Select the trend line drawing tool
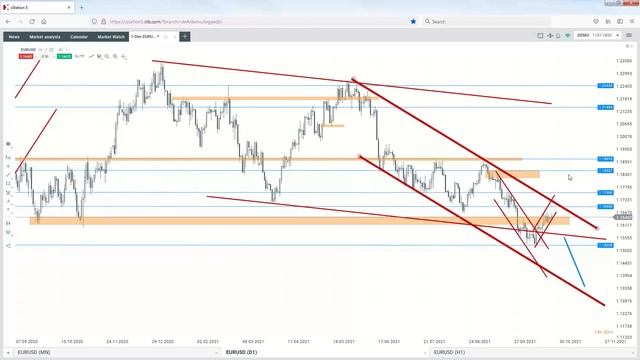 point(8,175)
